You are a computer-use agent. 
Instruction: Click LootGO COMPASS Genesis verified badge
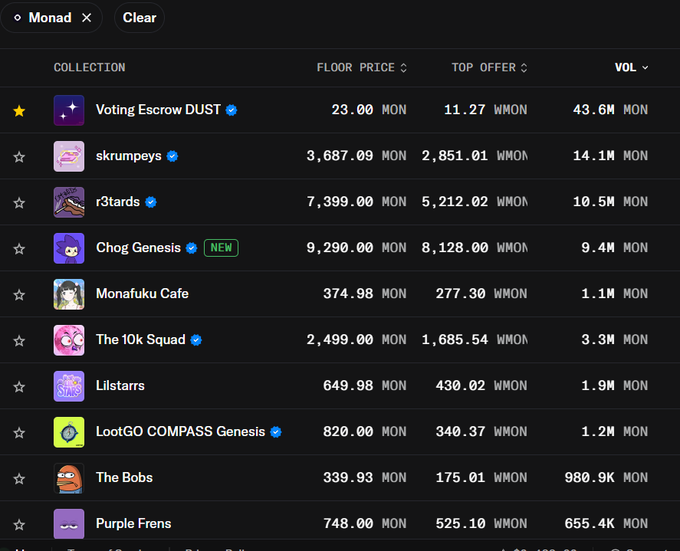pyautogui.click(x=276, y=432)
